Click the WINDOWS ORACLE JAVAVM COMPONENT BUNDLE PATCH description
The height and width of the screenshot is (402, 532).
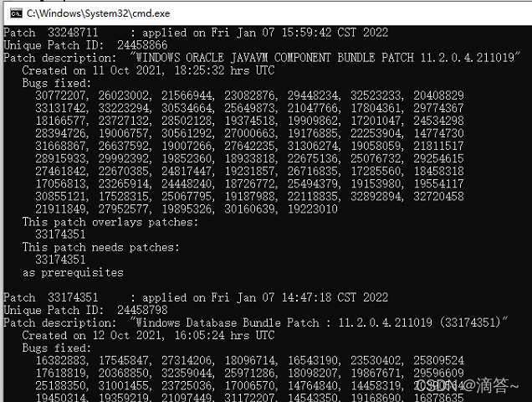click(325, 58)
